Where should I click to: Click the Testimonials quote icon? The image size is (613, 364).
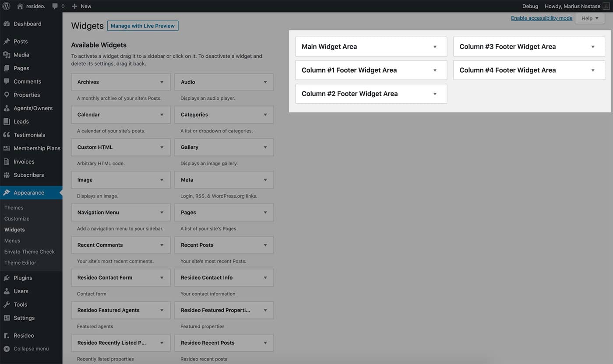point(7,135)
